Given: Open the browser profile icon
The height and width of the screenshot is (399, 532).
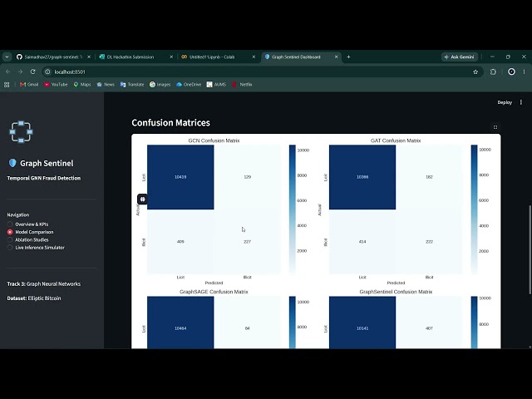Looking at the screenshot, I should point(511,71).
